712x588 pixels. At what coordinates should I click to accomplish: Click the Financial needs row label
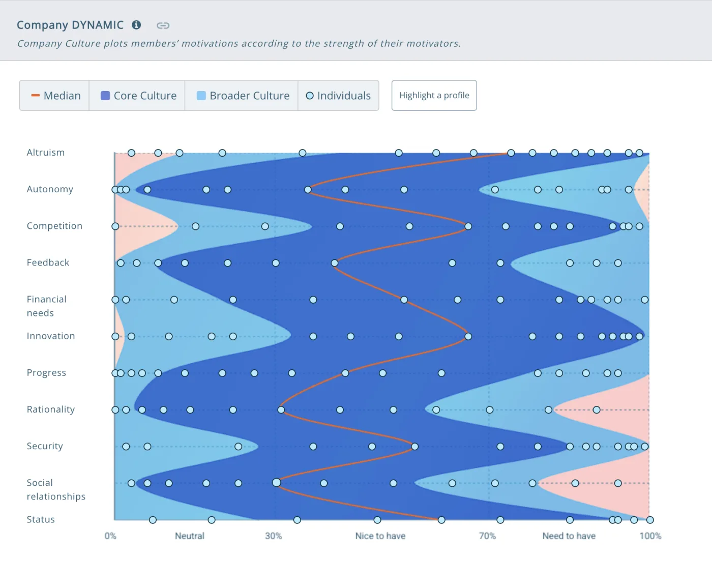coord(47,306)
